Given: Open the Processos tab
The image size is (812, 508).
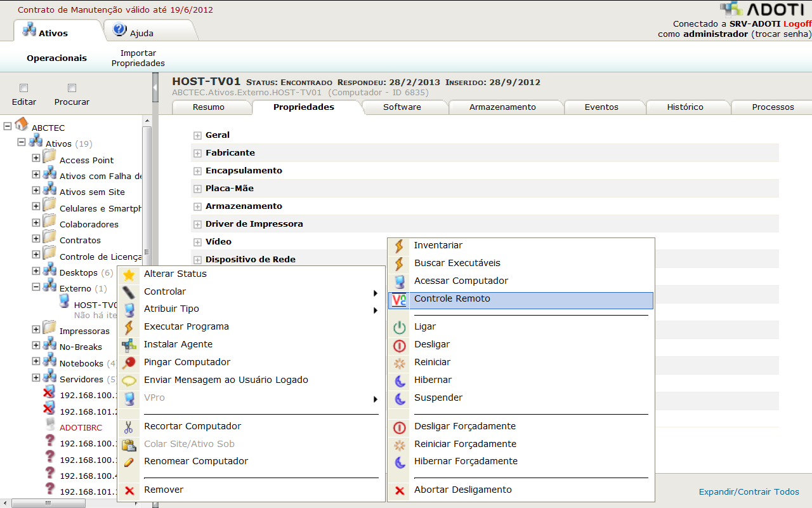Looking at the screenshot, I should (x=773, y=107).
